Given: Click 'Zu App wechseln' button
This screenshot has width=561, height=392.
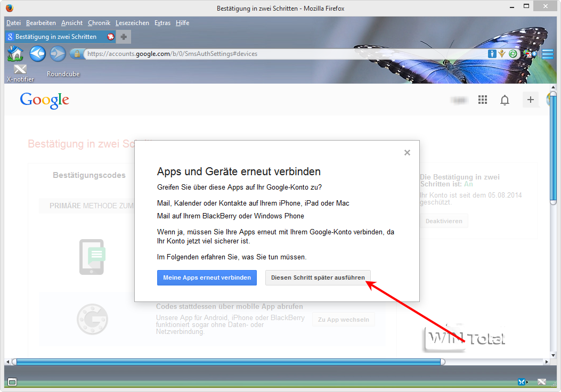Looking at the screenshot, I should pyautogui.click(x=344, y=320).
